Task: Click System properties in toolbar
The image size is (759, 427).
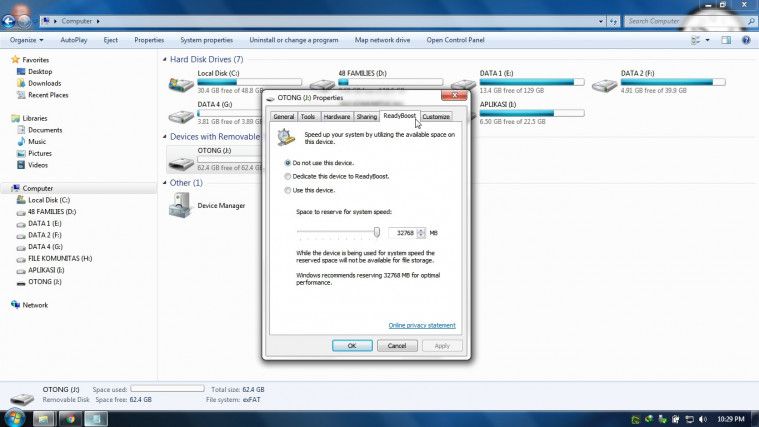Action: click(207, 40)
